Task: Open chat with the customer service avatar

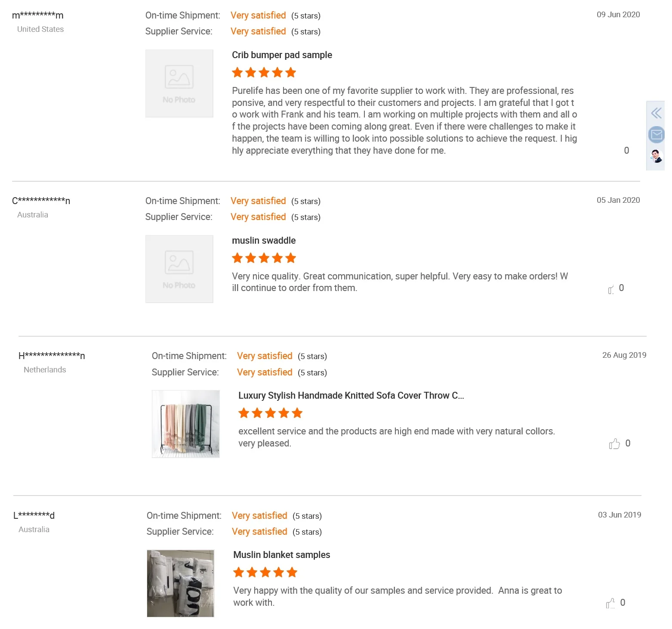Action: 656,156
